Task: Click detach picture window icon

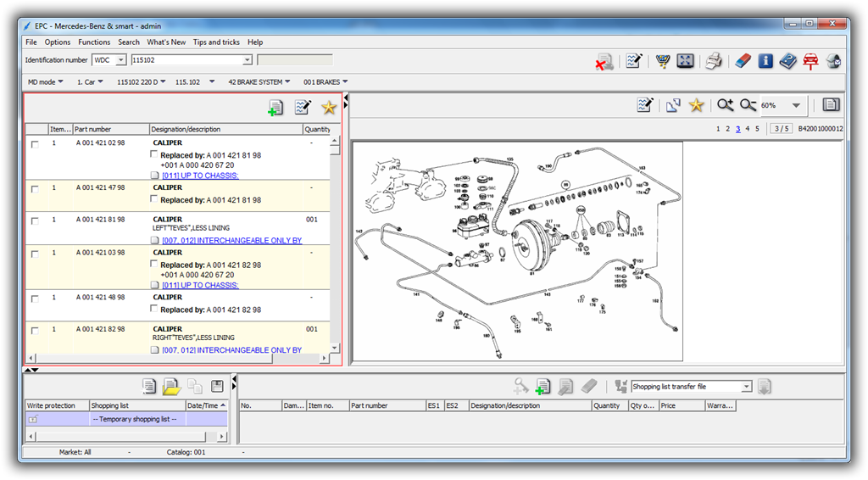Action: 673,105
